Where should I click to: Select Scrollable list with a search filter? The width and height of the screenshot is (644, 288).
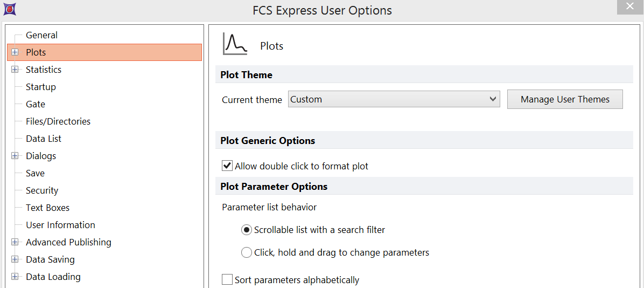[247, 230]
